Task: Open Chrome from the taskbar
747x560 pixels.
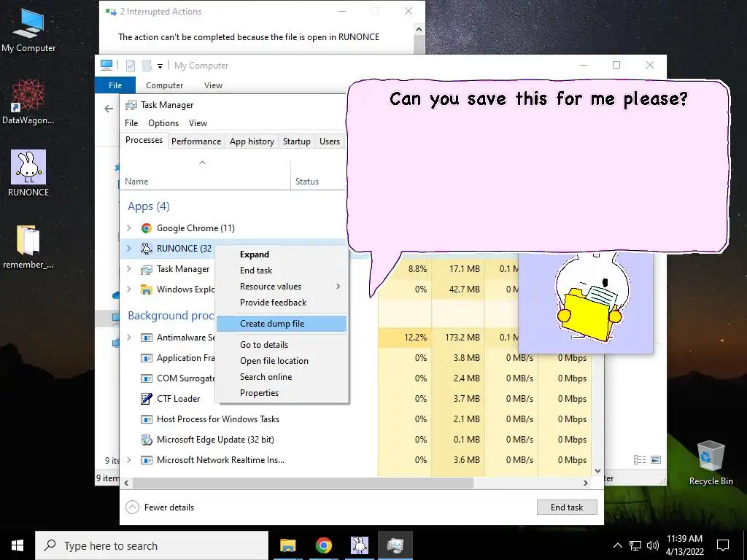Action: tap(323, 545)
